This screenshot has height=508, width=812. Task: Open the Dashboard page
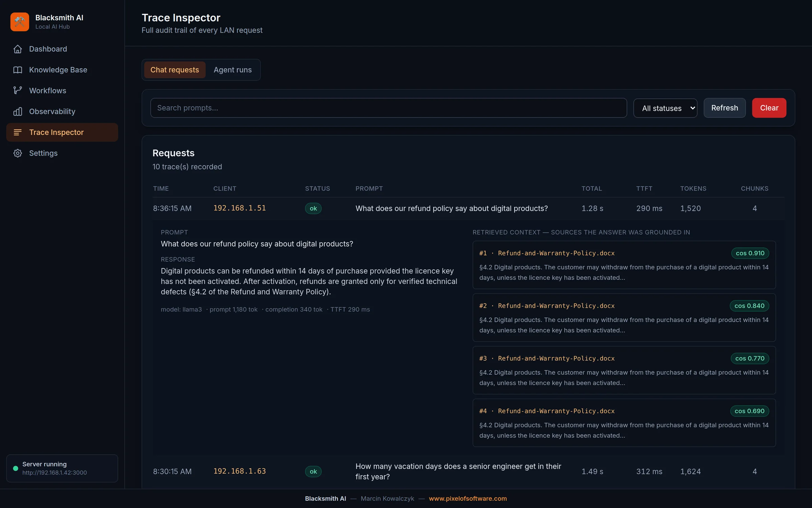click(x=62, y=49)
